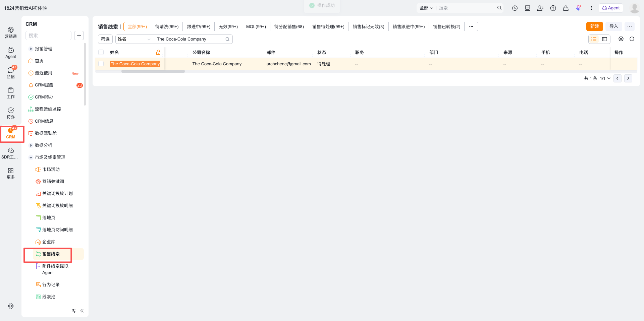This screenshot has height=321, width=644.
Task: Select the 待分配销售(68) tab
Action: coord(289,26)
